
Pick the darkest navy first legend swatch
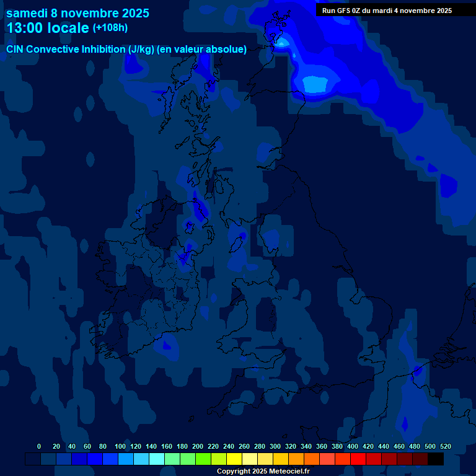click(x=33, y=459)
